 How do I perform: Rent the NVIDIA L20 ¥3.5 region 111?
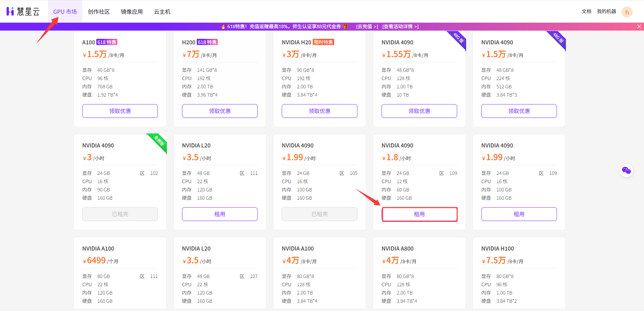pyautogui.click(x=220, y=214)
